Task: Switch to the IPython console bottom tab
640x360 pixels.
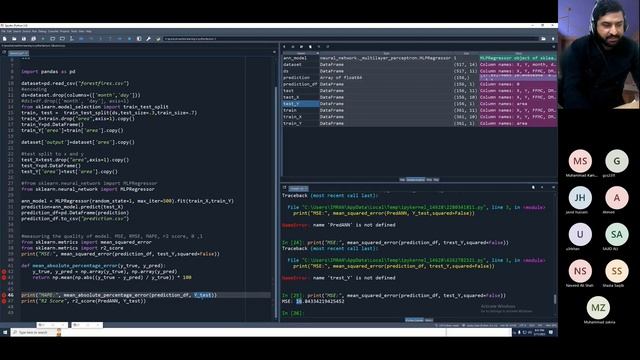Action: (414, 320)
